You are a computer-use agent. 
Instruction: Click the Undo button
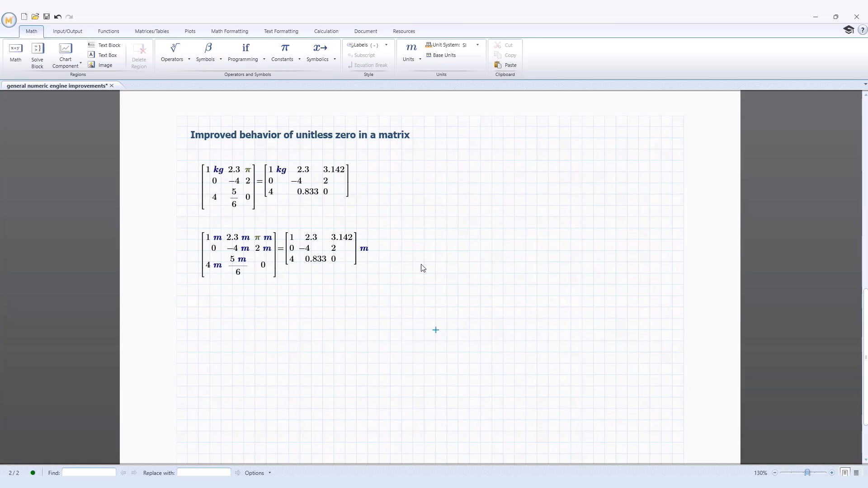[x=57, y=16]
